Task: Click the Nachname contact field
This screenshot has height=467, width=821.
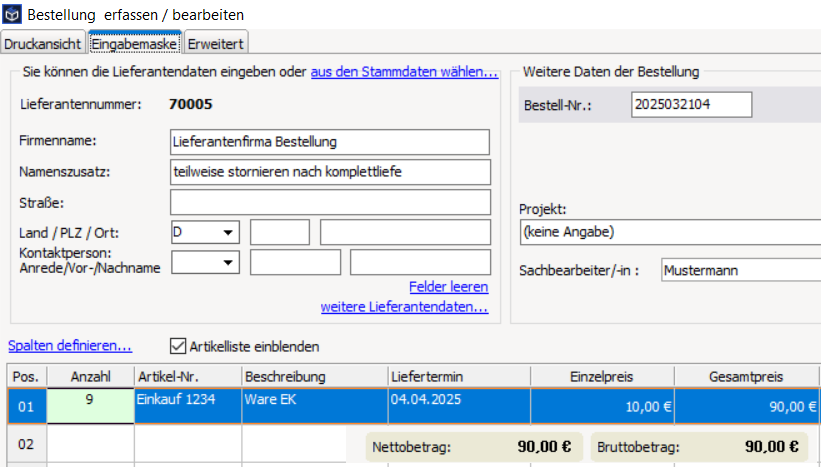Action: [420, 262]
